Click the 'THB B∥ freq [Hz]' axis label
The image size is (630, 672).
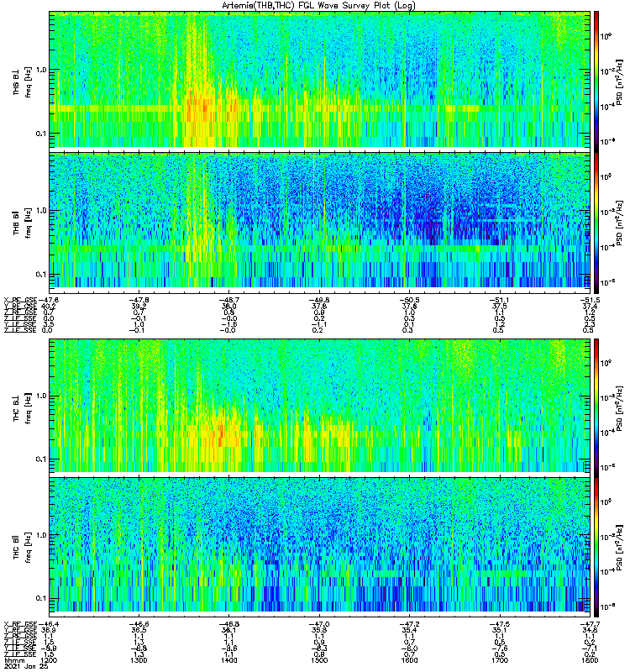pyautogui.click(x=22, y=223)
